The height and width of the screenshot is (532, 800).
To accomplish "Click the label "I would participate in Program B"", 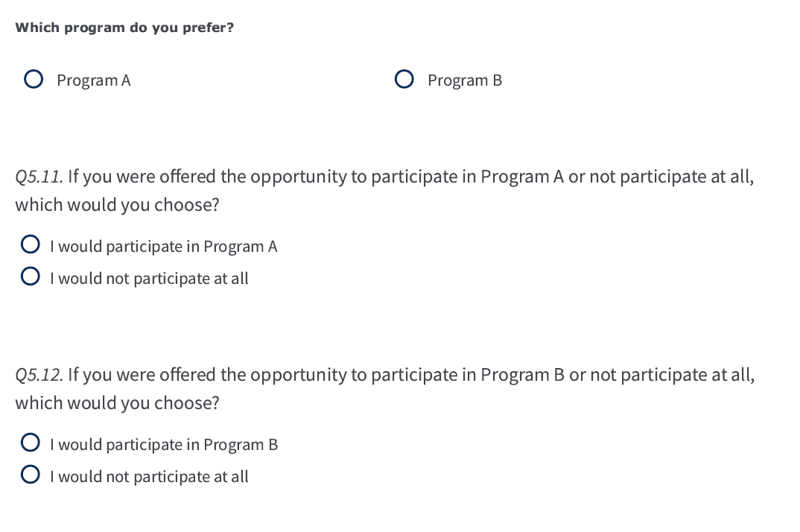I will 164,444.
